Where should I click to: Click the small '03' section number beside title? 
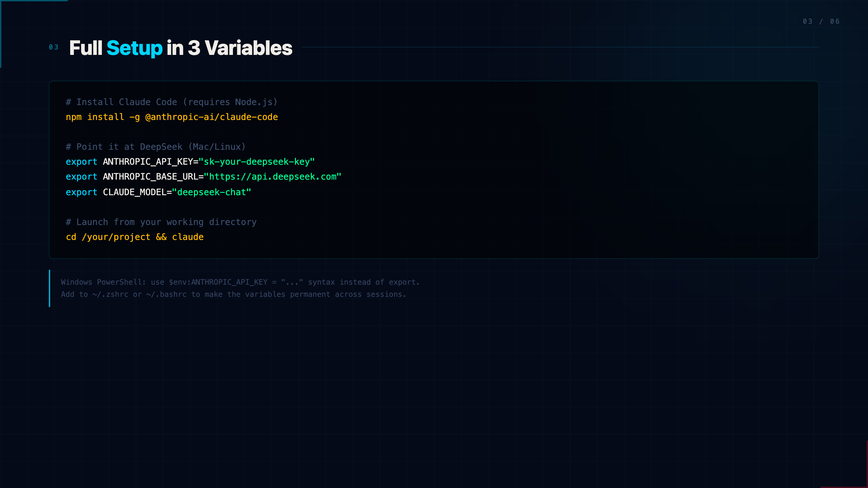point(54,47)
